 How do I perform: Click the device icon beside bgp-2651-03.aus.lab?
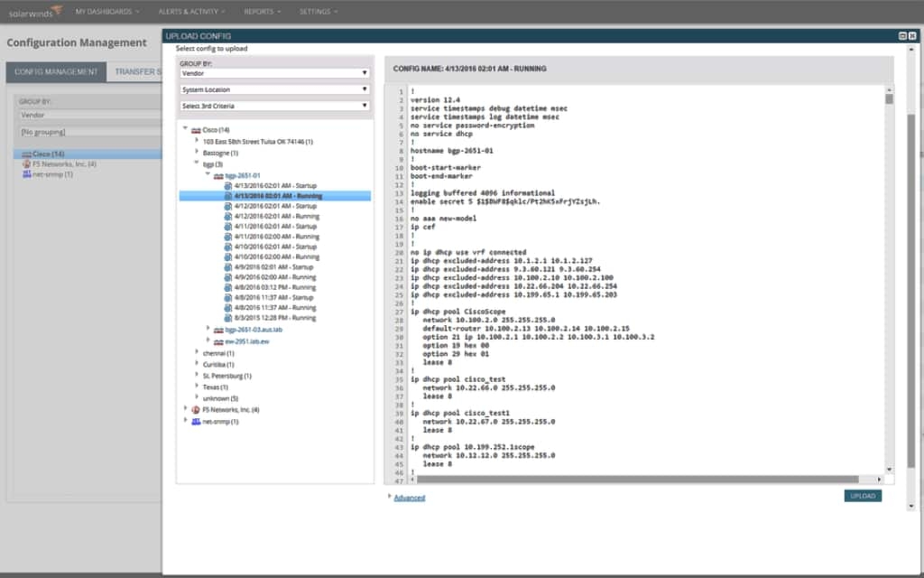pyautogui.click(x=217, y=329)
